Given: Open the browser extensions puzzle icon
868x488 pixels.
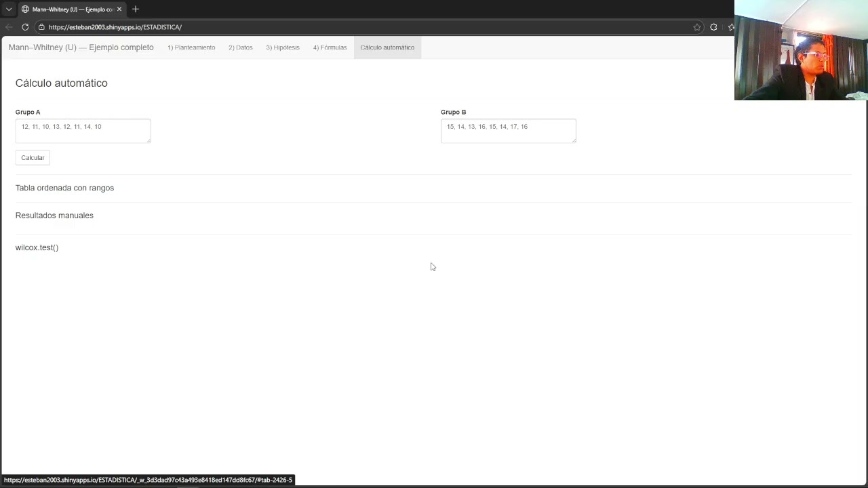Looking at the screenshot, I should coord(713,27).
